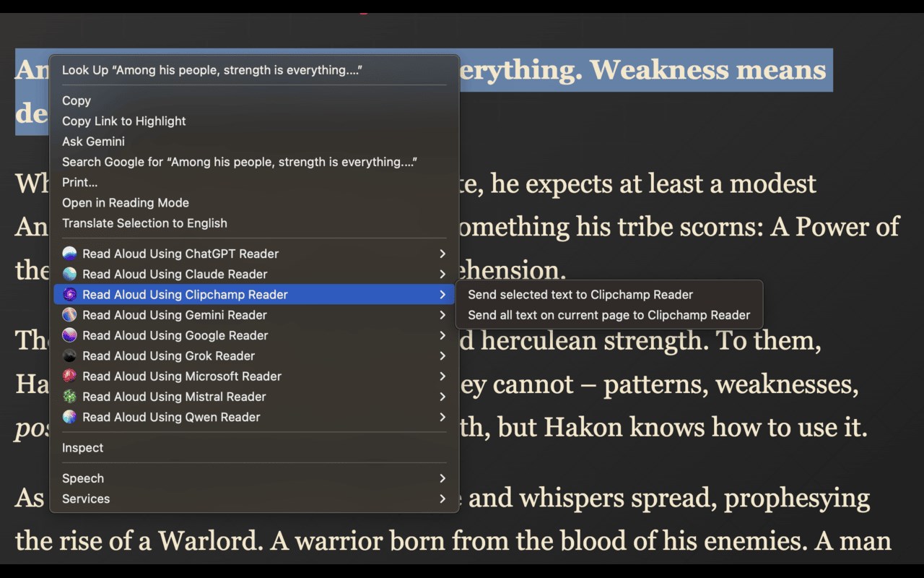Expand the Services submenu arrow
This screenshot has height=578, width=924.
point(443,499)
